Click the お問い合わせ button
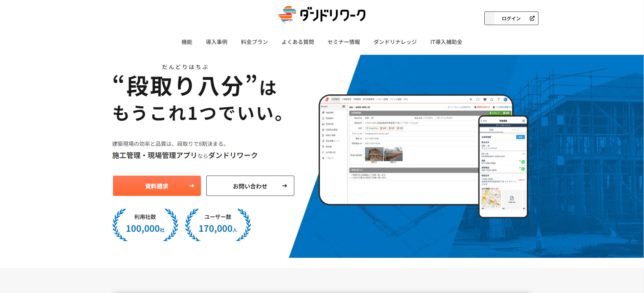 click(250, 186)
